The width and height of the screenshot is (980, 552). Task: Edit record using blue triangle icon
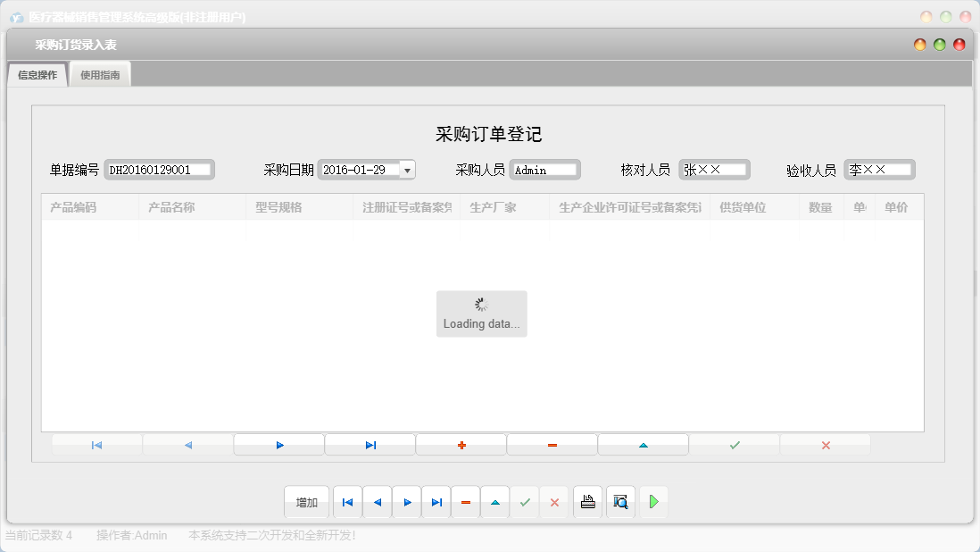pos(494,501)
